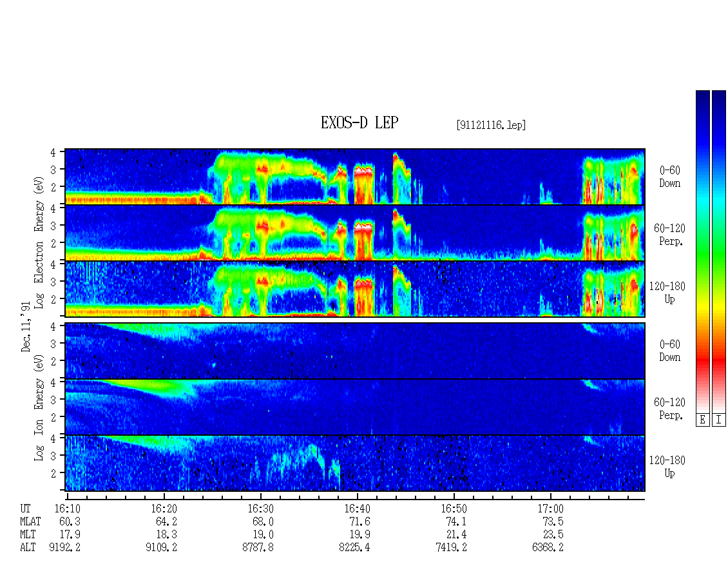The image size is (728, 564).
Task: Open the ion 60-120 Perp. spectrogram panel
Action: [x=355, y=407]
